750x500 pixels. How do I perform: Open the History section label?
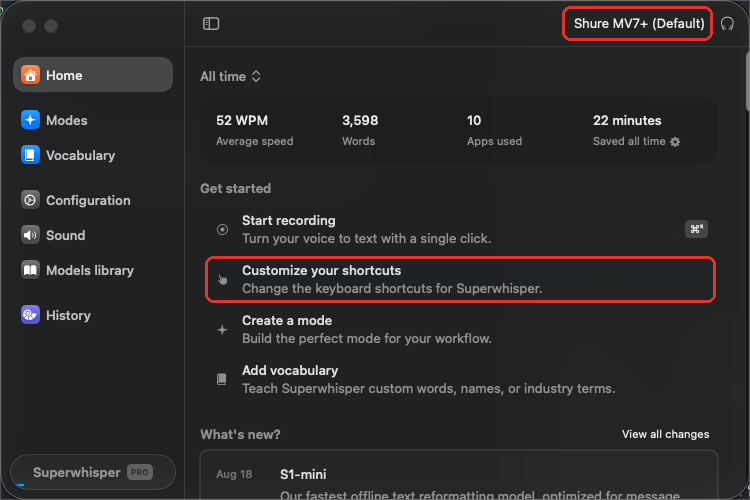click(68, 315)
